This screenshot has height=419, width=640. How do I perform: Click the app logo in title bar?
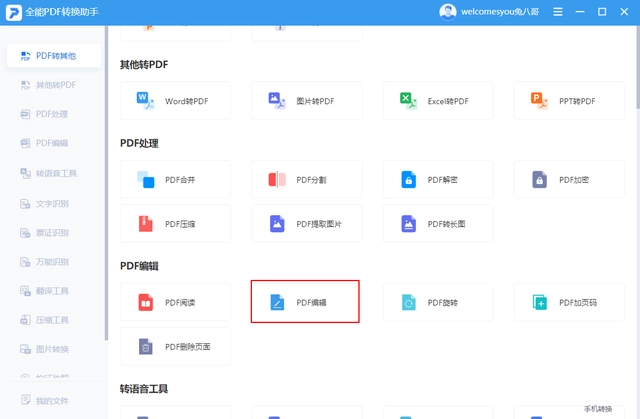(x=13, y=12)
